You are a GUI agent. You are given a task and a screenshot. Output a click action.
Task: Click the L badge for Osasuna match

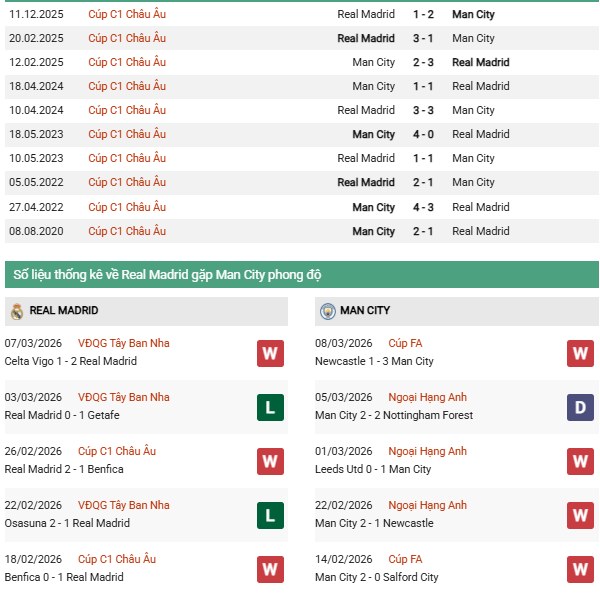pyautogui.click(x=270, y=515)
